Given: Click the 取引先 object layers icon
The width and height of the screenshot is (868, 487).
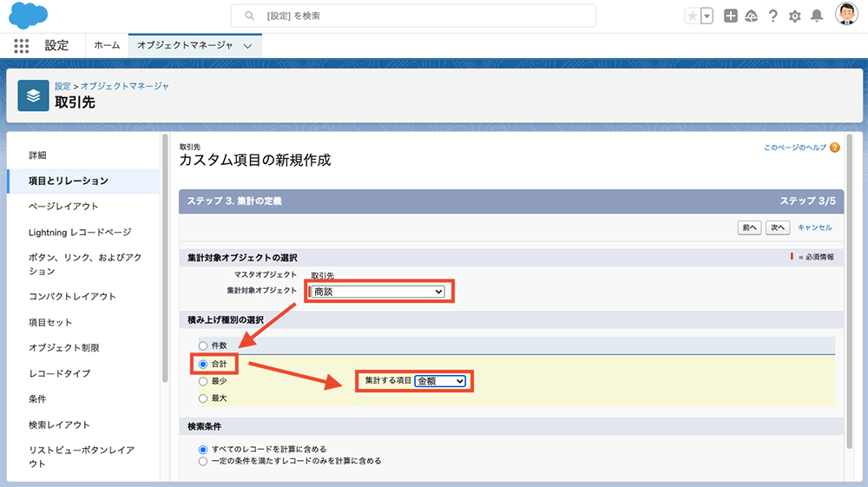Looking at the screenshot, I should pyautogui.click(x=33, y=95).
